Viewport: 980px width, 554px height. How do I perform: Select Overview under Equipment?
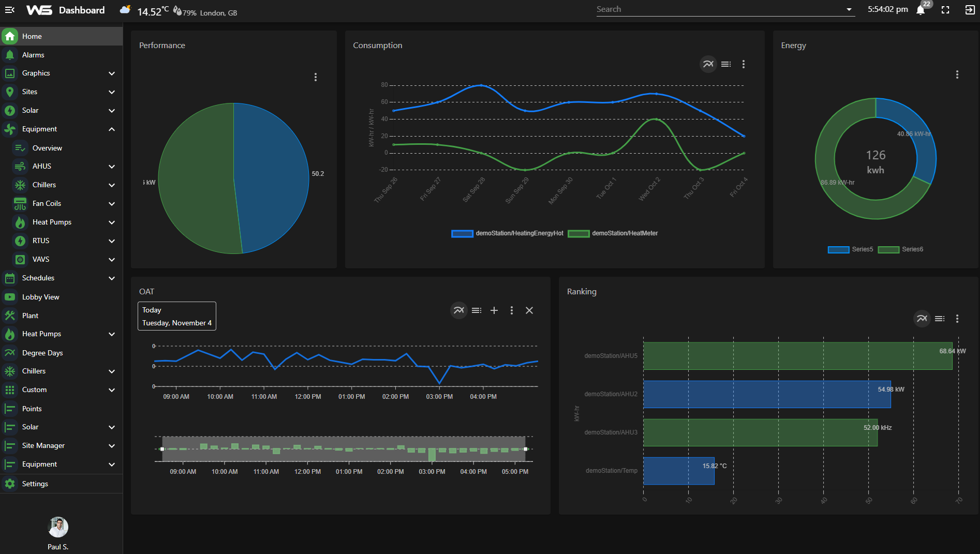(x=47, y=148)
